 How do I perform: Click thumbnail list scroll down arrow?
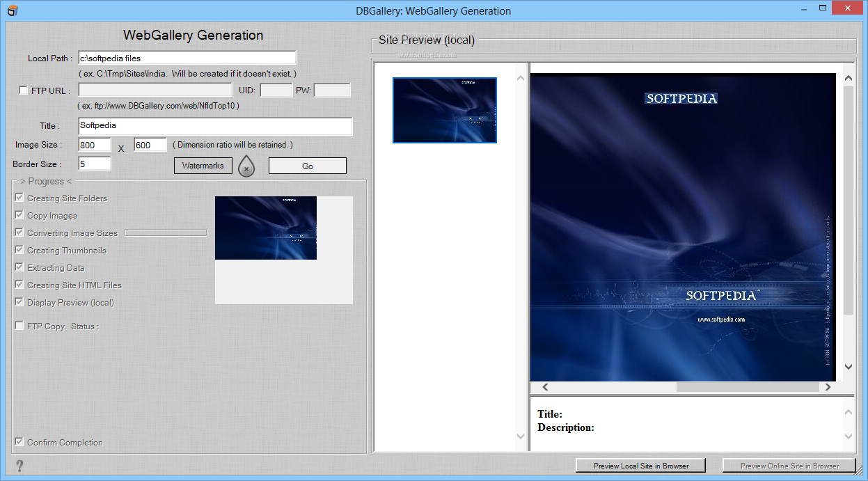520,436
